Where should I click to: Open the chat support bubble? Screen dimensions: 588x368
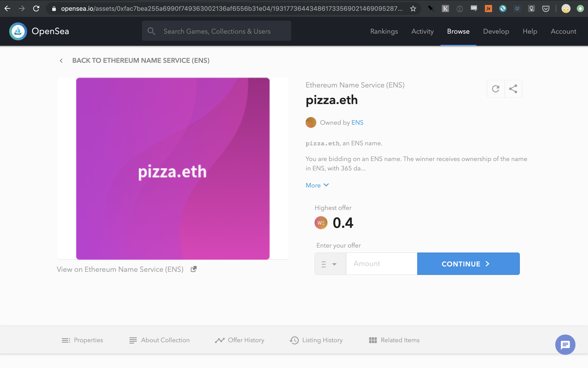click(x=565, y=345)
